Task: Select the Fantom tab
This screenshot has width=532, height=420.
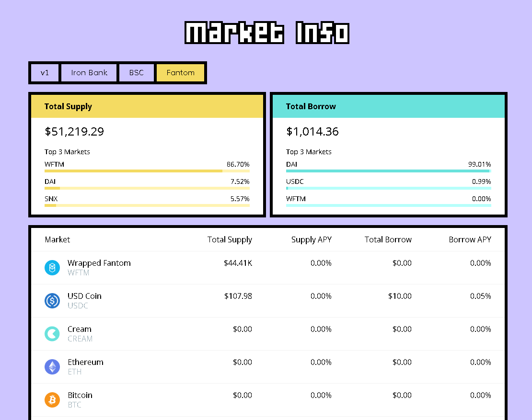Action: tap(181, 73)
